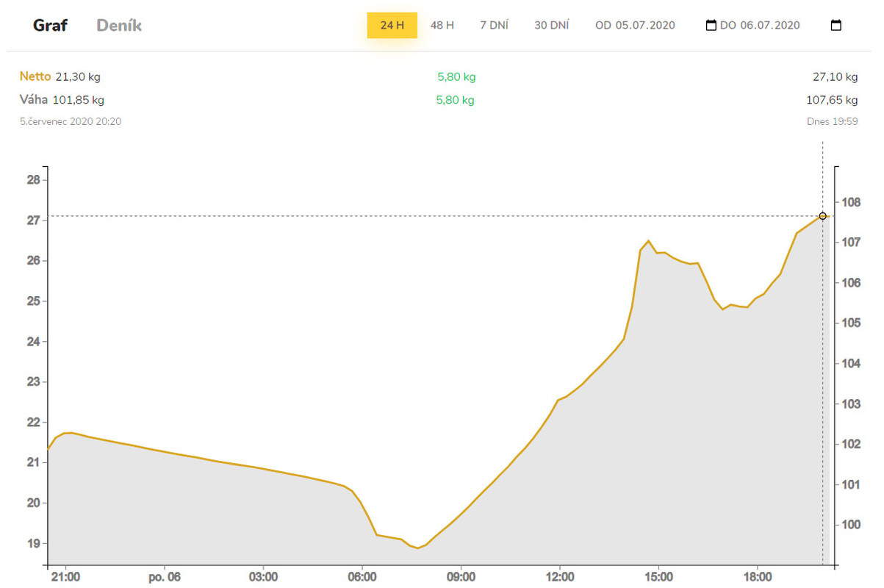This screenshot has height=588, width=884.
Task: Select the 30 DNÍ time range
Action: tap(552, 25)
